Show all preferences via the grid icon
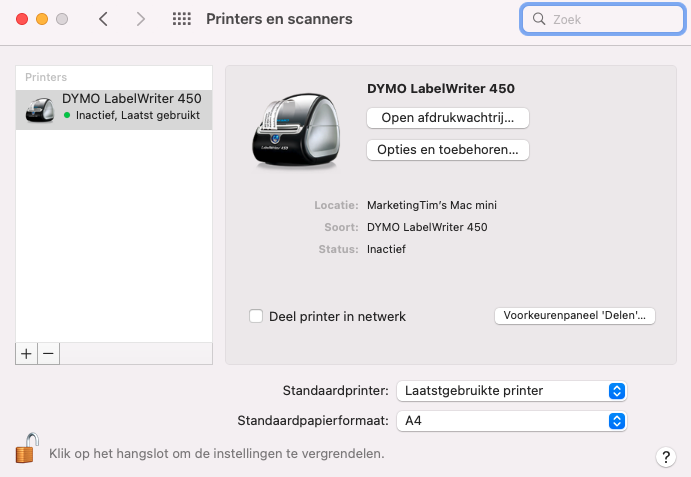Viewport: 691px width, 477px height. click(x=181, y=19)
